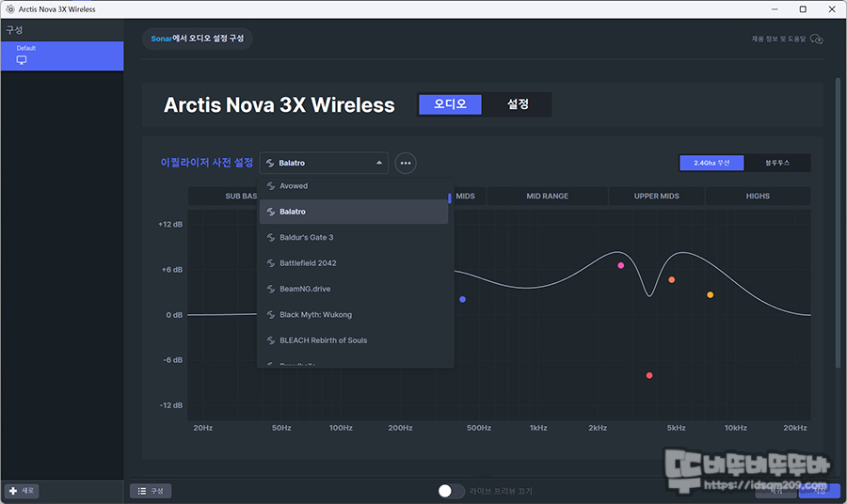This screenshot has height=504, width=847.
Task: Click the product info and help icon
Action: click(816, 39)
